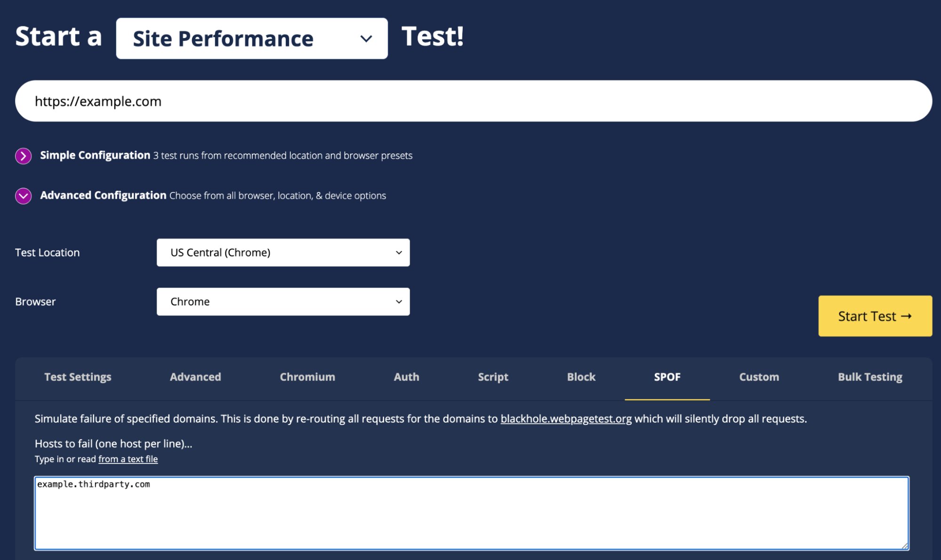Click the from a text file link
The height and width of the screenshot is (560, 941).
[x=128, y=458]
